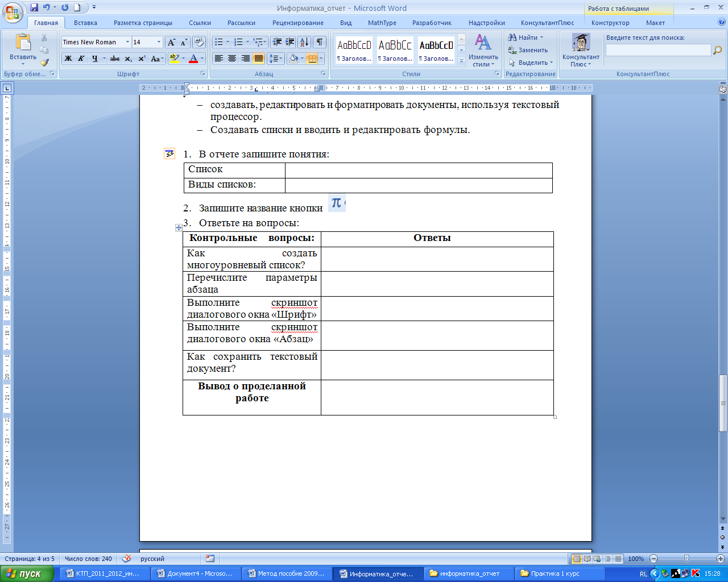The height and width of the screenshot is (582, 728).
Task: Click text highlight color button
Action: tap(175, 59)
